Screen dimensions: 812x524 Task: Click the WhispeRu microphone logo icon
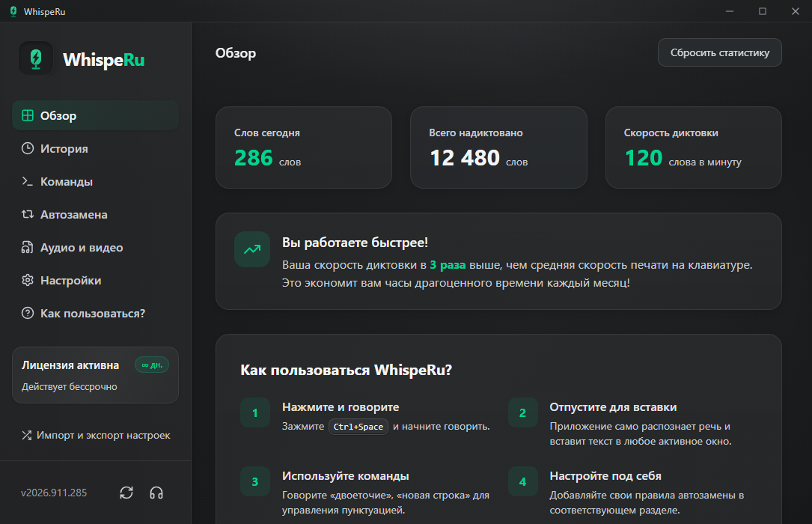(36, 58)
